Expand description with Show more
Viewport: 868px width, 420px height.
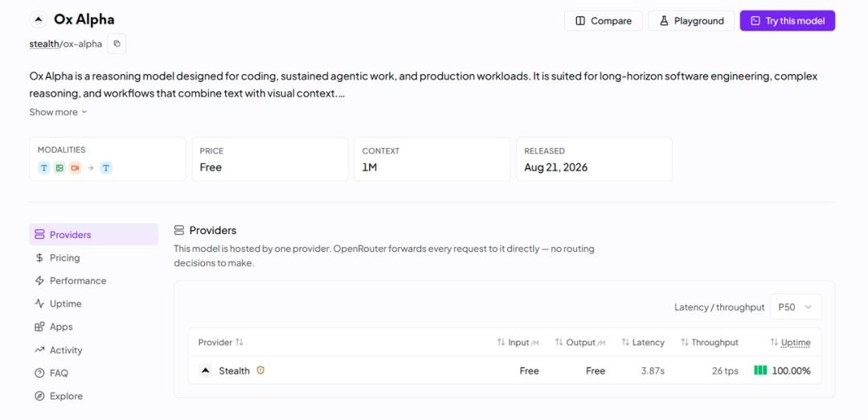coord(58,112)
